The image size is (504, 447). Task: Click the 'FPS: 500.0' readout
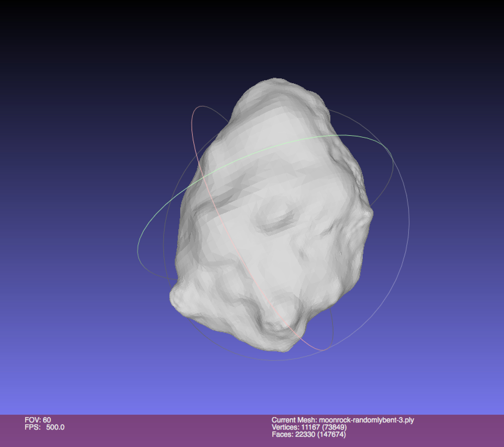pyautogui.click(x=45, y=427)
